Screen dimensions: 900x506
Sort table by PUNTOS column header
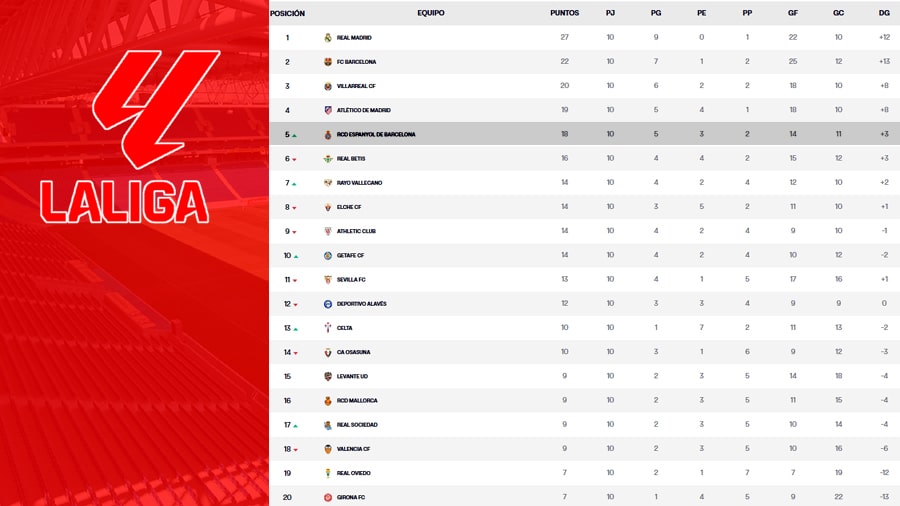pyautogui.click(x=564, y=13)
